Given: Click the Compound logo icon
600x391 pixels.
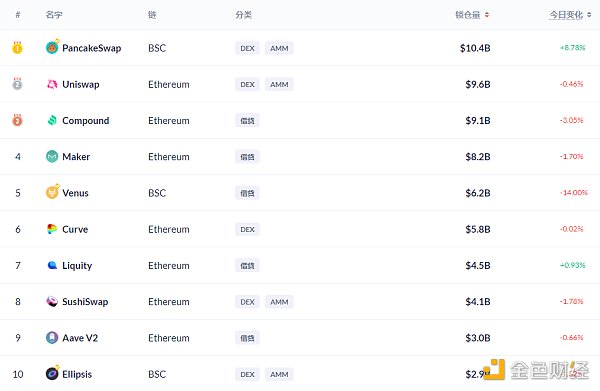Looking at the screenshot, I should pyautogui.click(x=52, y=120).
